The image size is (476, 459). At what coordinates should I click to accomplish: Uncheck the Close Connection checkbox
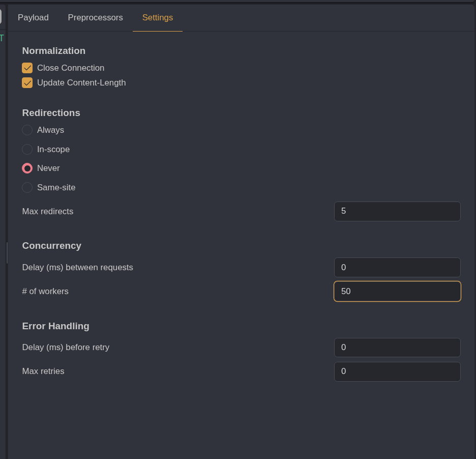27,68
